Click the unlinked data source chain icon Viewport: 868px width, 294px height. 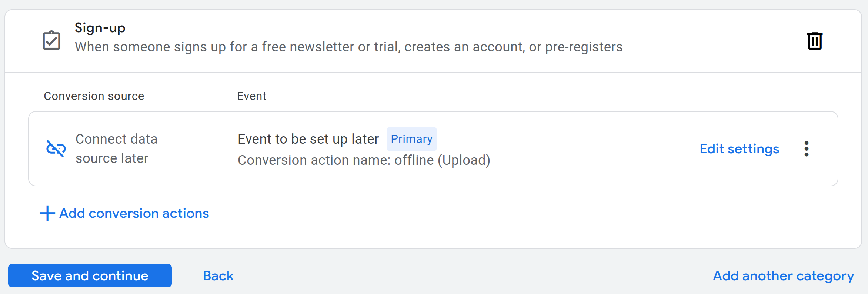(x=56, y=148)
